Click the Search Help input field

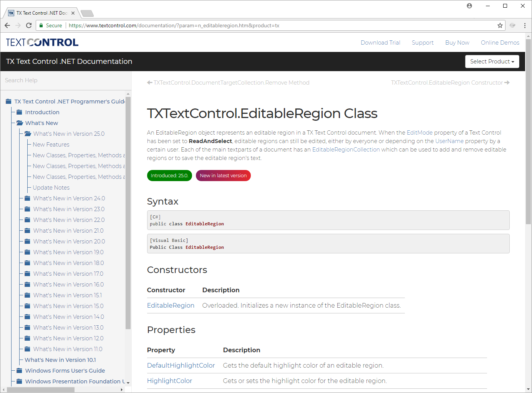tap(66, 80)
